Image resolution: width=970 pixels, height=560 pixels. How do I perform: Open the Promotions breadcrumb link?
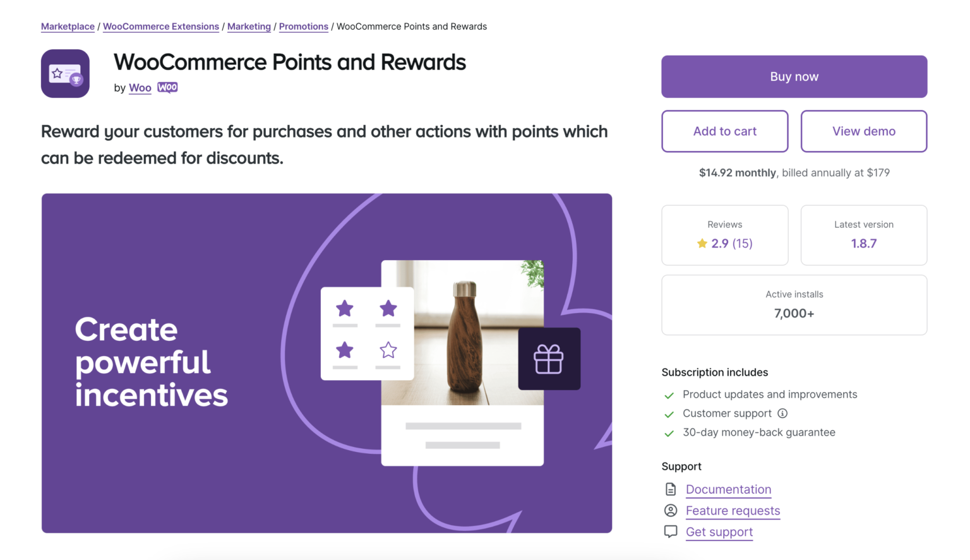[x=304, y=26]
